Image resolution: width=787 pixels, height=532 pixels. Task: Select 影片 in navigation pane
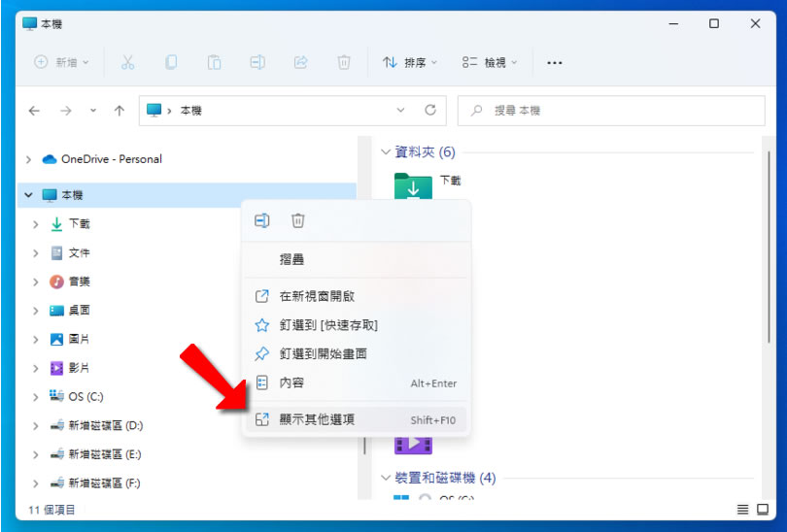coord(70,368)
